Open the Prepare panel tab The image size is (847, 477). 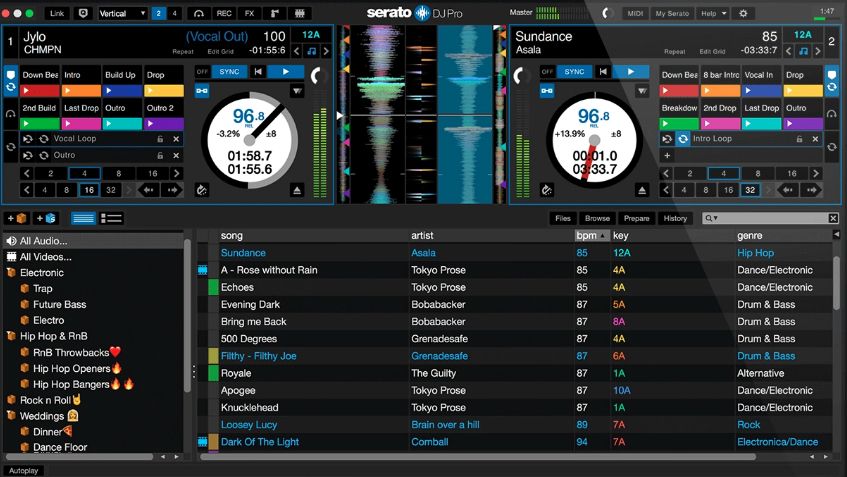coord(636,218)
